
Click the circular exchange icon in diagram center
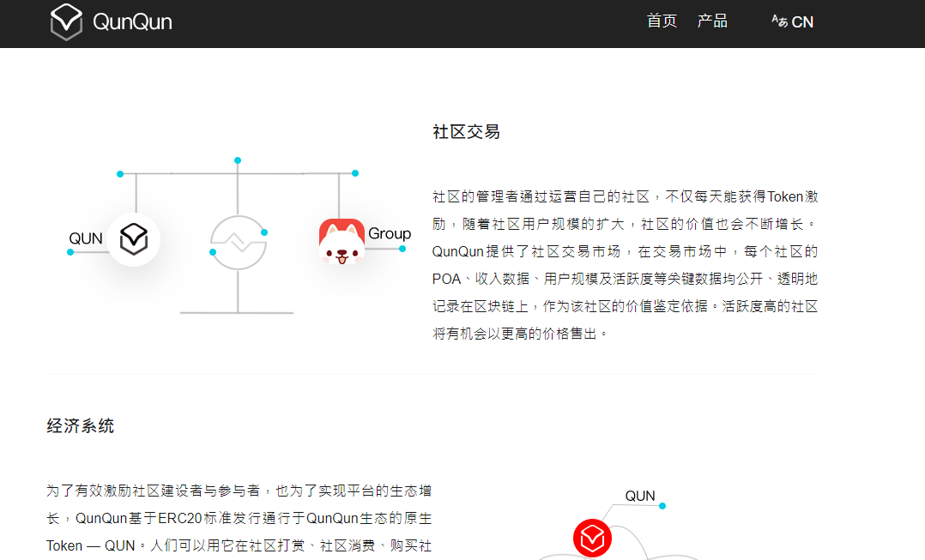239,243
